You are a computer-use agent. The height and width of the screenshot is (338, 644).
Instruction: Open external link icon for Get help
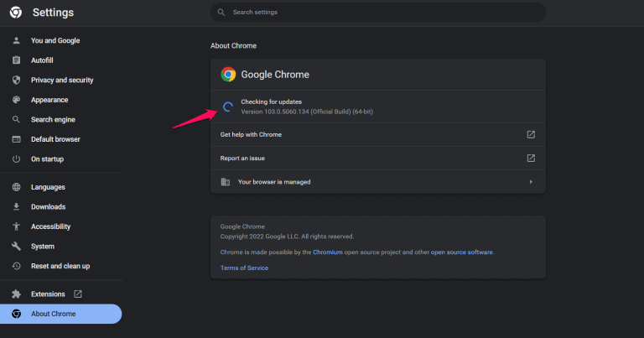tap(531, 134)
